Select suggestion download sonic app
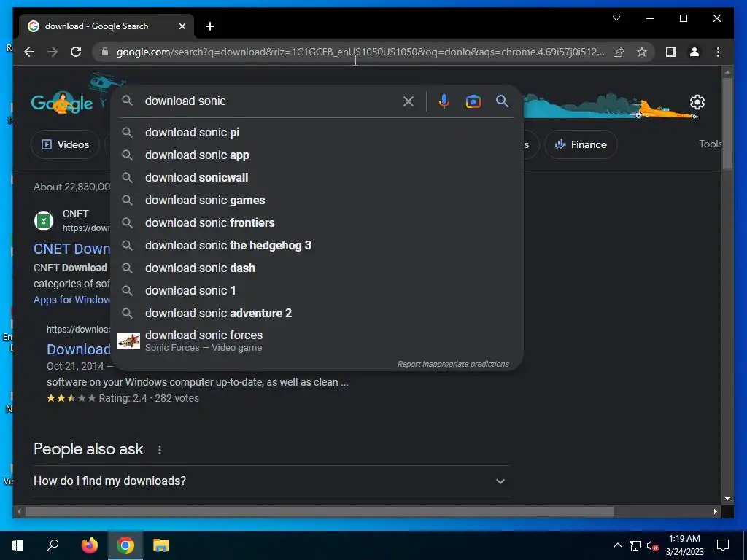 [x=317, y=155]
